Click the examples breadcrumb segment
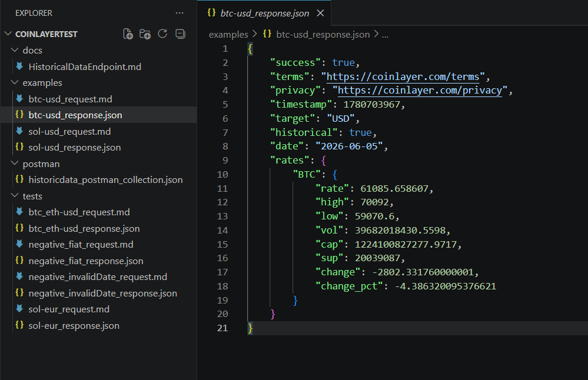Viewport: 588px width, 380px height. (x=228, y=35)
